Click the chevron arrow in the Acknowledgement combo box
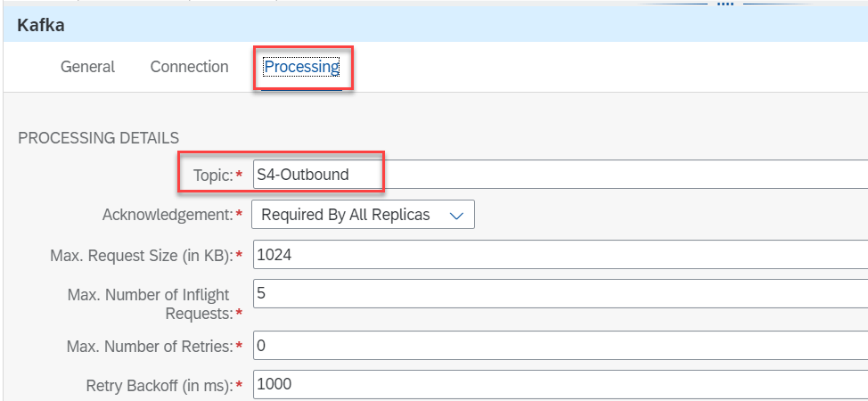Viewport: 868px width, 401px height. pyautogui.click(x=456, y=216)
